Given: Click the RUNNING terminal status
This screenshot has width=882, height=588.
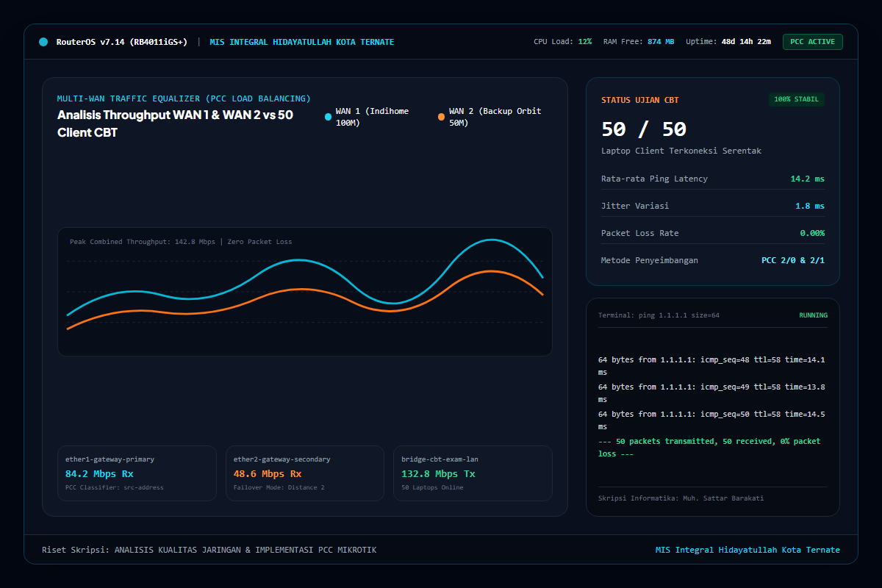Looking at the screenshot, I should point(813,315).
